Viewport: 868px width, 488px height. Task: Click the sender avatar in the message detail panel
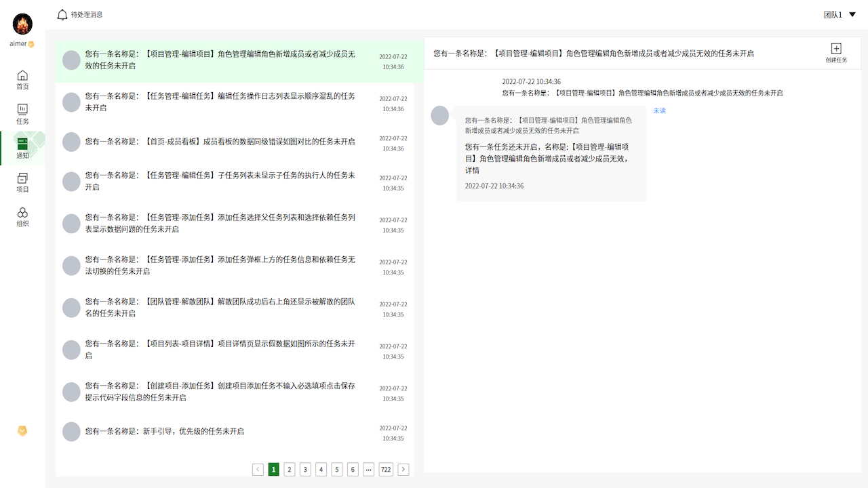439,116
